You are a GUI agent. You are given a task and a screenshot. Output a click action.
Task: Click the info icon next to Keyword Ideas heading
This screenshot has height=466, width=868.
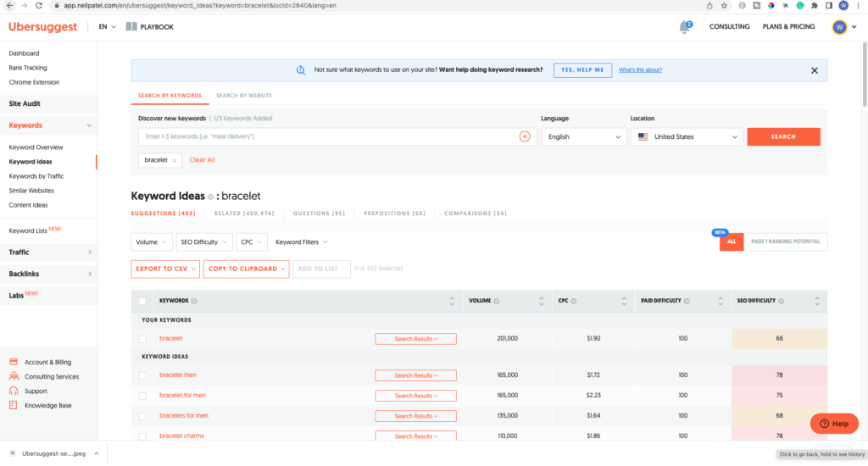click(x=210, y=197)
